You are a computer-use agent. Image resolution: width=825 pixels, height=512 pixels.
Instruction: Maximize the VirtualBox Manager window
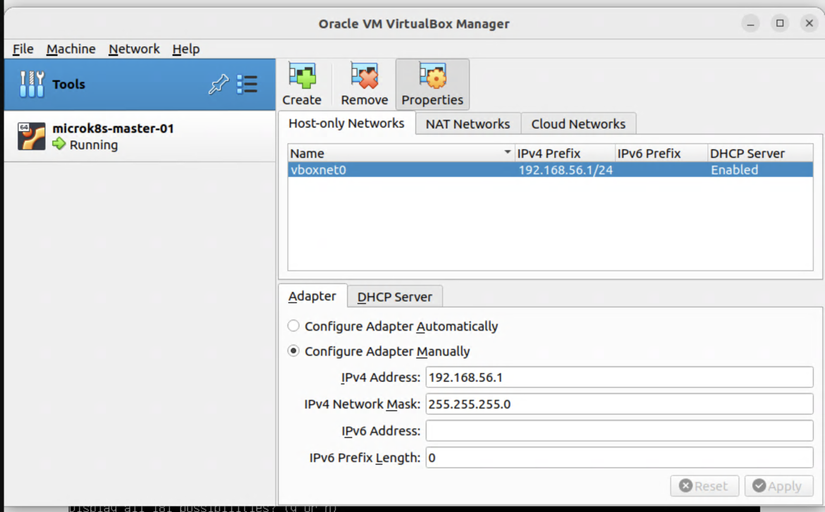click(x=780, y=23)
